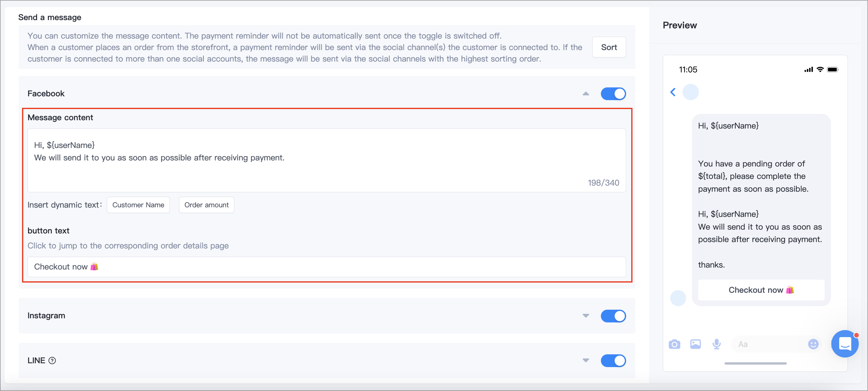Screen dimensions: 868x391
Task: Open the blue live chat support widget
Action: click(845, 344)
